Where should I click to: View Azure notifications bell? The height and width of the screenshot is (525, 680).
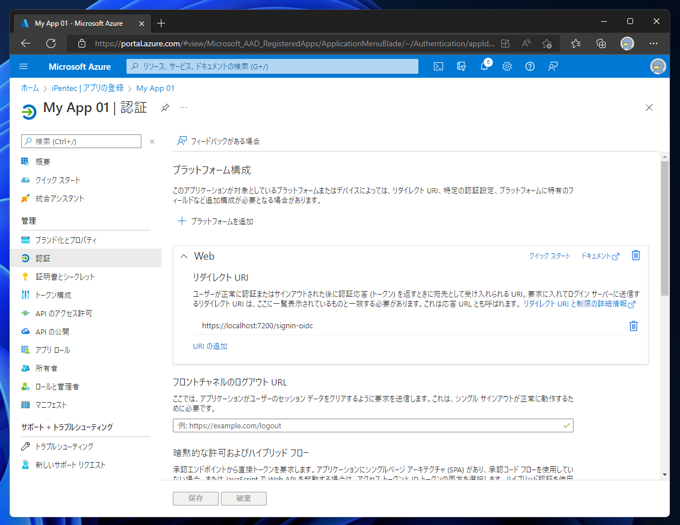click(x=484, y=66)
